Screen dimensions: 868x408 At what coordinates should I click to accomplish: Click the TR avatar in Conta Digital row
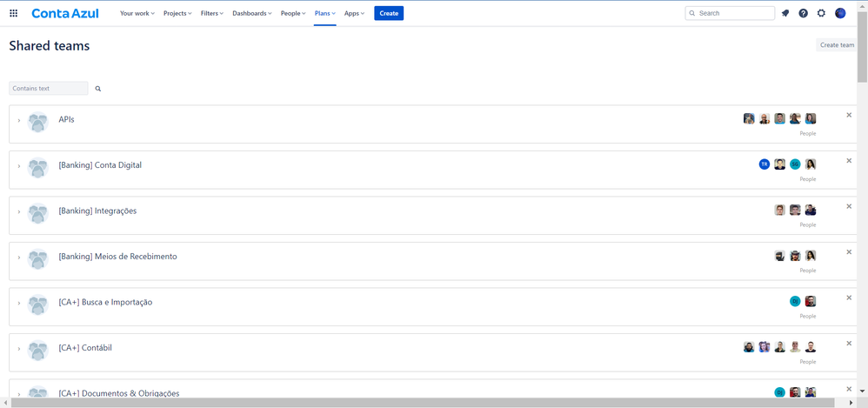coord(765,164)
